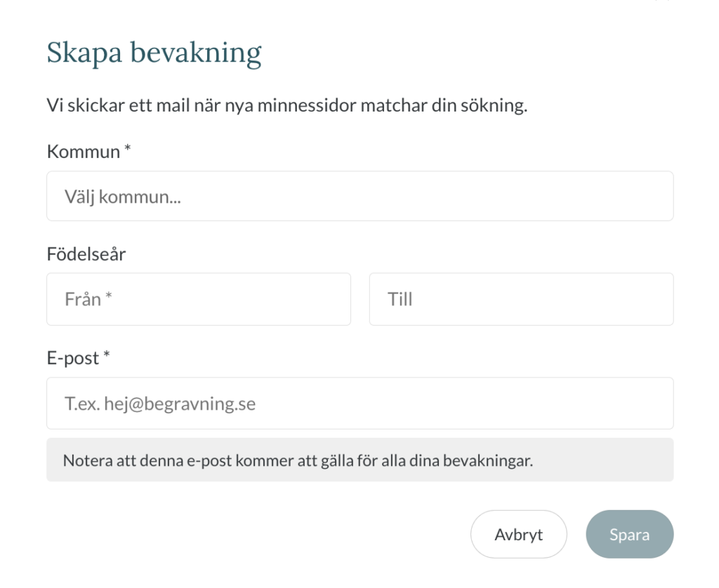Click the "Vi skickar ett mail" description text
The height and width of the screenshot is (588, 719).
286,107
